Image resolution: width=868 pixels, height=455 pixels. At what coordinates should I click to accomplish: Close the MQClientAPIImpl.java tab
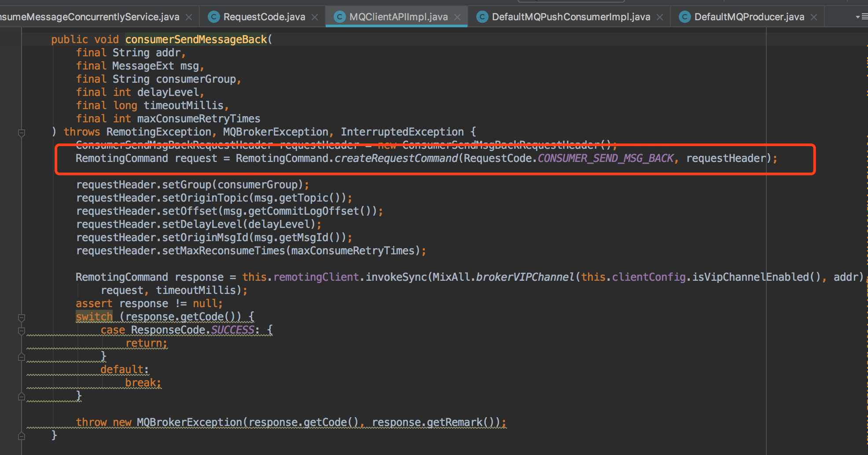point(457,17)
